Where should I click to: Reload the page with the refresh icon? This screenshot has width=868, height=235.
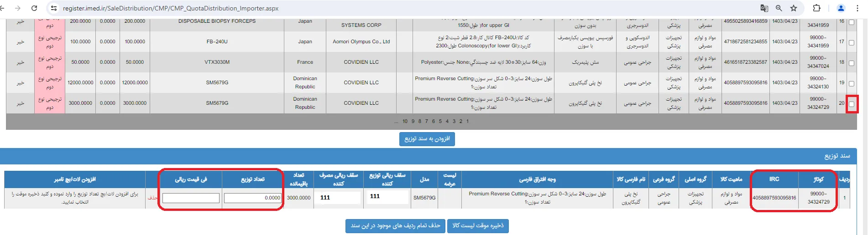click(34, 8)
